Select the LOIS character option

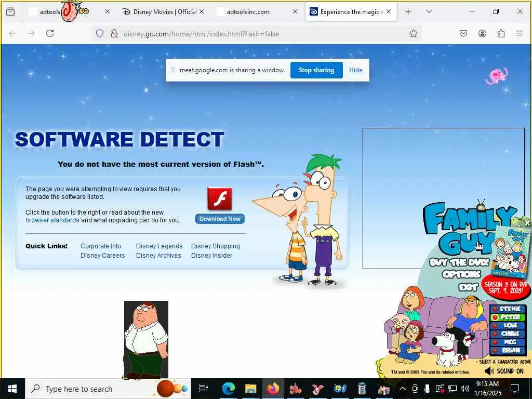pos(508,325)
